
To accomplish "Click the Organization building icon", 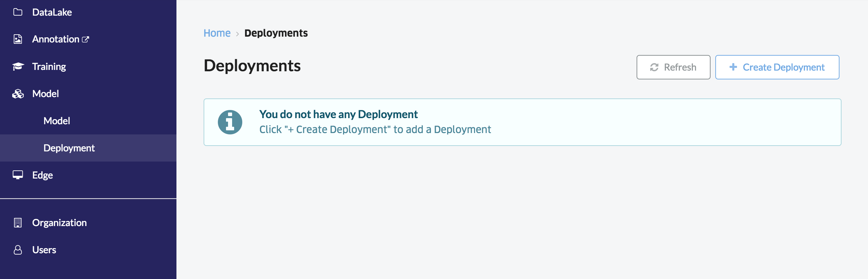I will 18,223.
